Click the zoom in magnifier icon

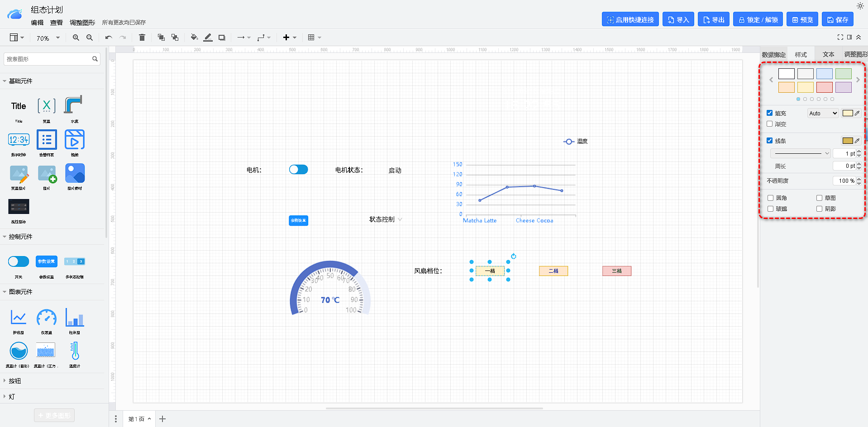76,38
